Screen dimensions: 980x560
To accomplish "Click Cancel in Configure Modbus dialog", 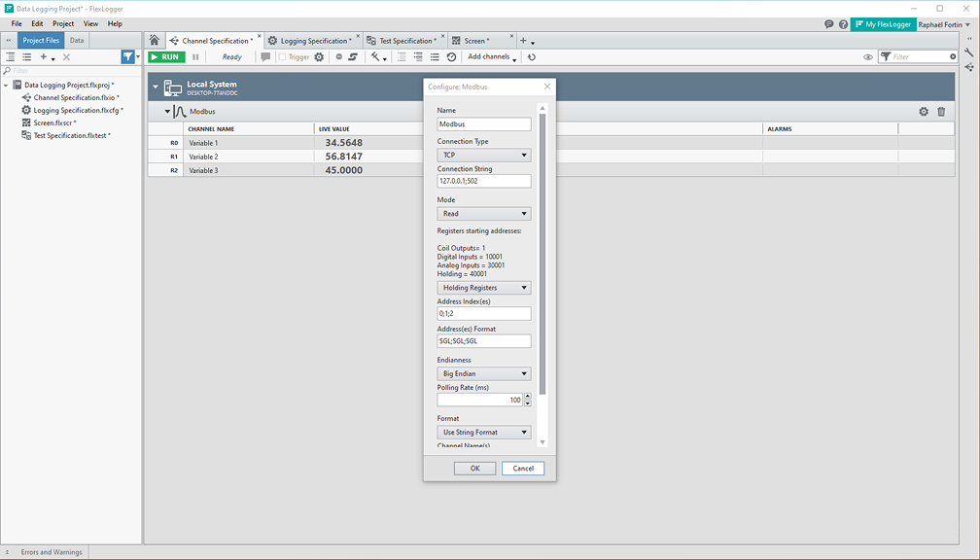I will pyautogui.click(x=523, y=469).
